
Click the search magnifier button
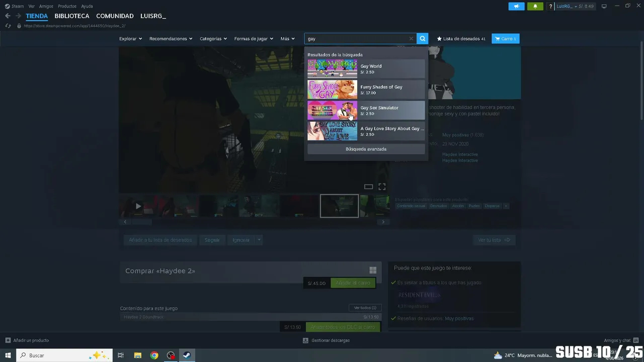click(x=423, y=39)
